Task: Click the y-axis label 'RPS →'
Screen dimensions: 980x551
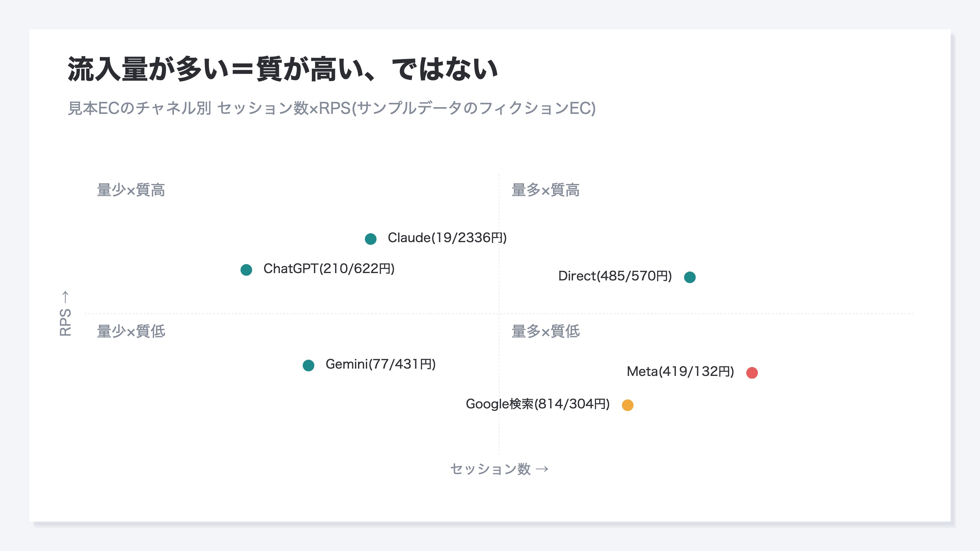Action: pos(65,313)
